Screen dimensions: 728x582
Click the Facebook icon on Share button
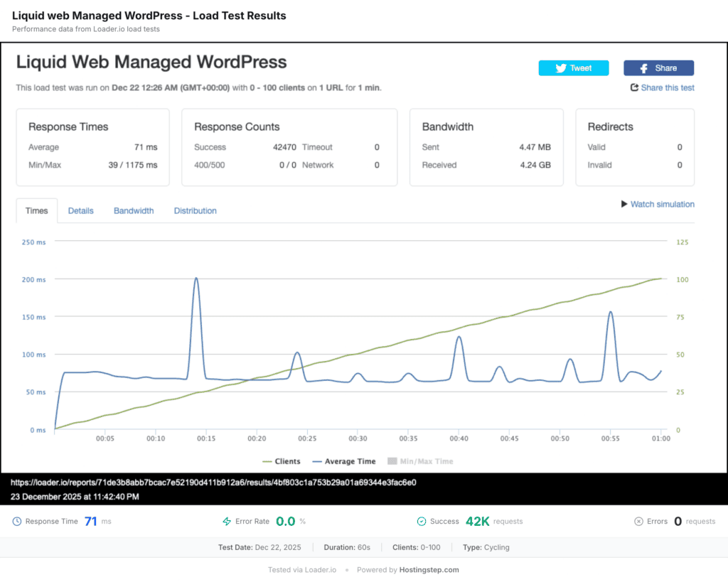pyautogui.click(x=644, y=68)
